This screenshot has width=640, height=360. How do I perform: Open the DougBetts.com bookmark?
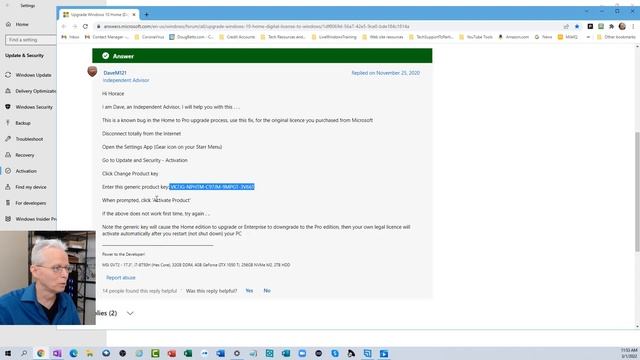click(191, 37)
